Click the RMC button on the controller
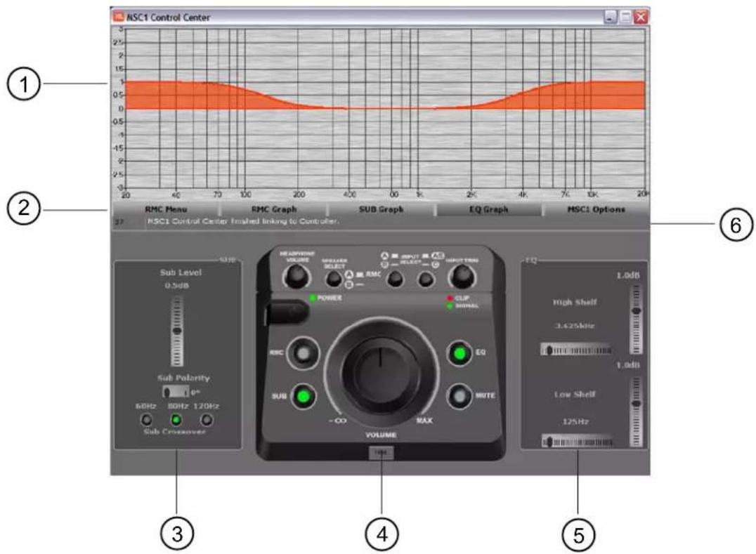 [304, 354]
